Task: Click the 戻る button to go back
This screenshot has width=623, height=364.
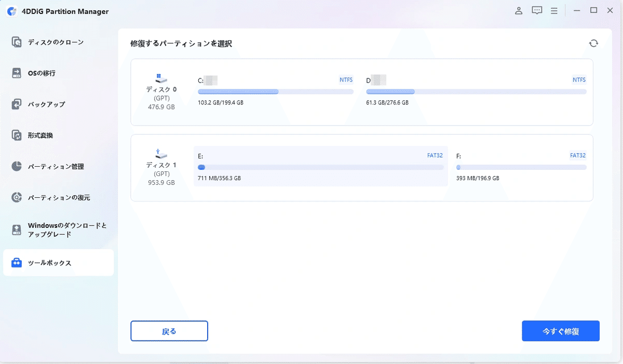Action: tap(169, 331)
